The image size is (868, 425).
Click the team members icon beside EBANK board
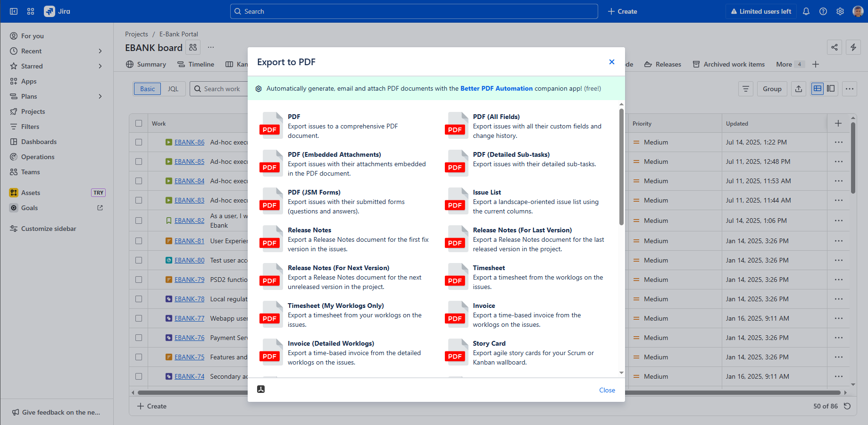193,47
